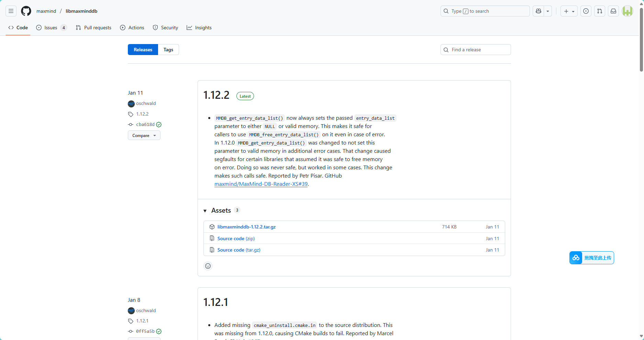Click the user avatar in header
The height and width of the screenshot is (340, 644).
pos(627,11)
